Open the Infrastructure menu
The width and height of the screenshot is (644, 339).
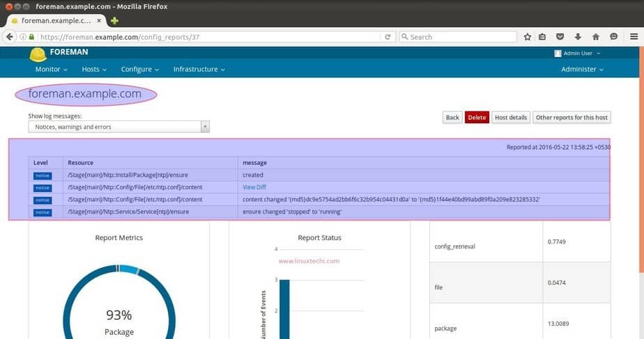[x=199, y=70]
